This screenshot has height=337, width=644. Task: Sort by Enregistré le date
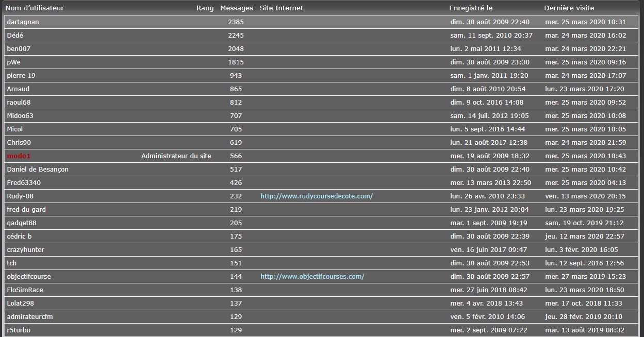pos(471,8)
